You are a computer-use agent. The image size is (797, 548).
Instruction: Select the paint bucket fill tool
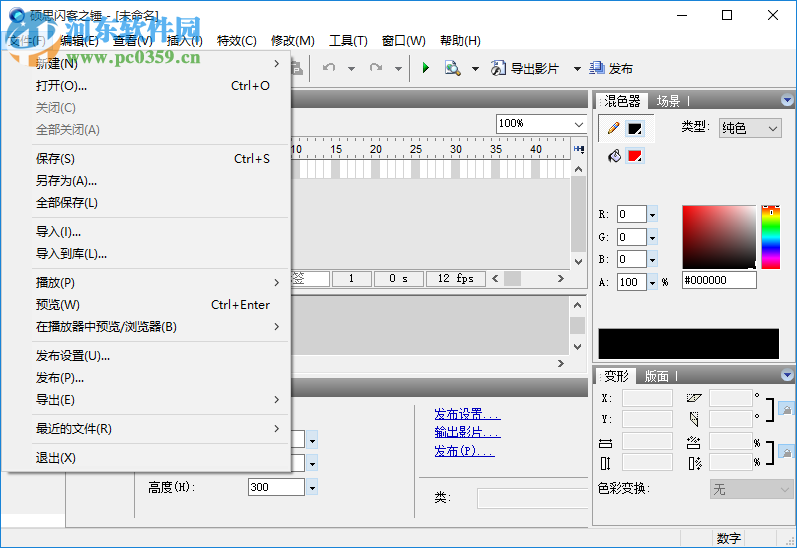[614, 156]
